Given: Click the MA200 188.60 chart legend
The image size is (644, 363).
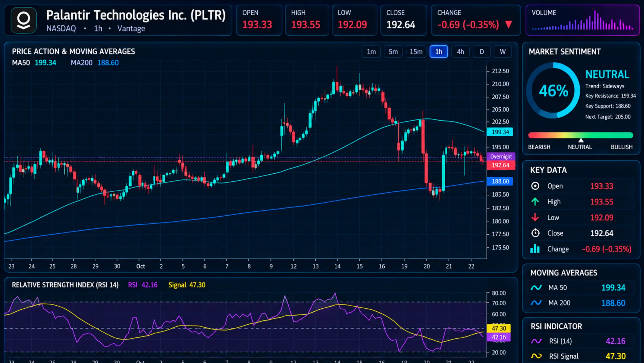Looking at the screenshot, I should (95, 63).
